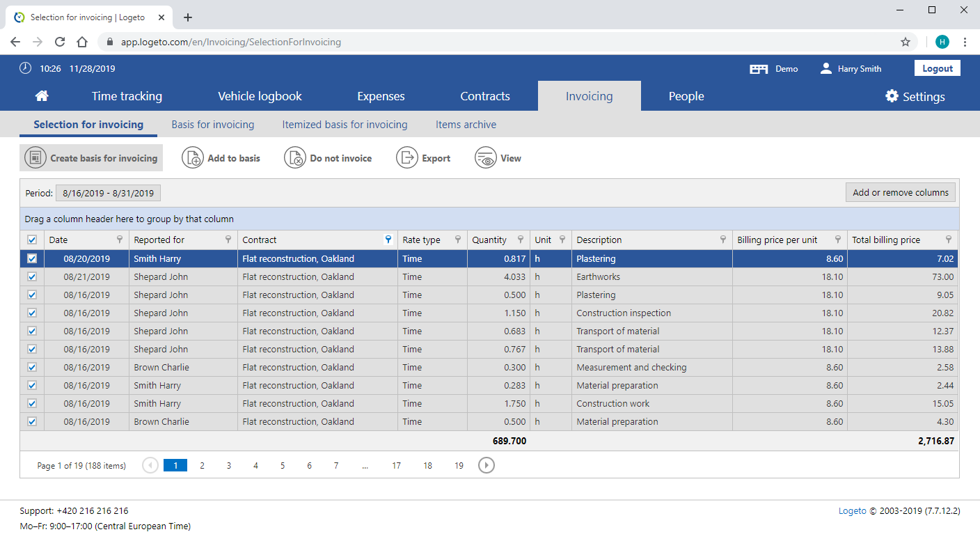
Task: Filter the Total billing price column
Action: coord(949,240)
